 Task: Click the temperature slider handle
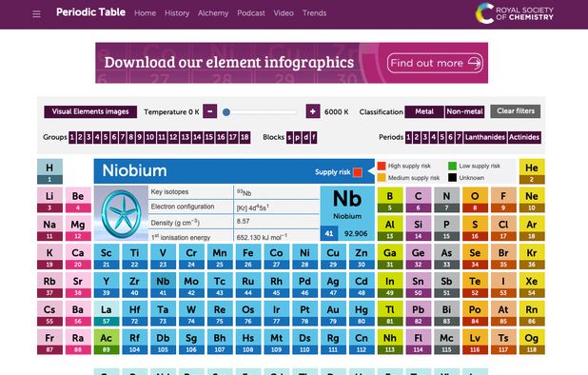tap(226, 112)
